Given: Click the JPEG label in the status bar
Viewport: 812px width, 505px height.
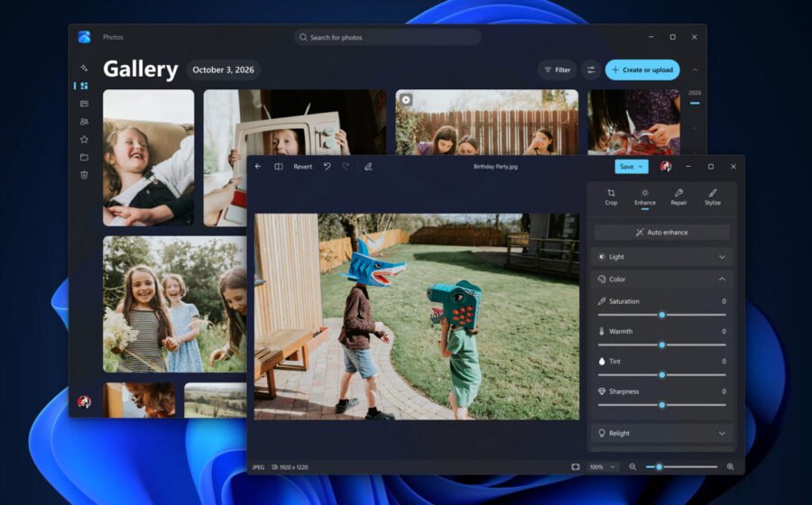Looking at the screenshot, I should pyautogui.click(x=258, y=467).
